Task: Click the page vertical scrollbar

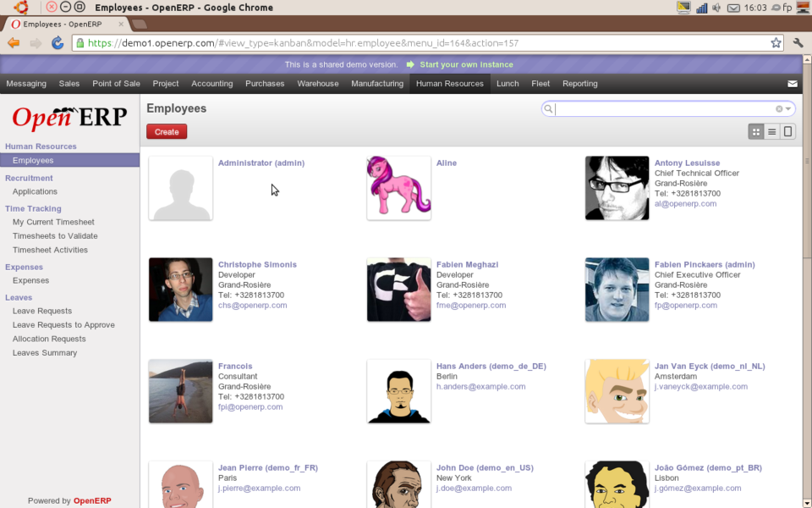Action: pyautogui.click(x=807, y=161)
